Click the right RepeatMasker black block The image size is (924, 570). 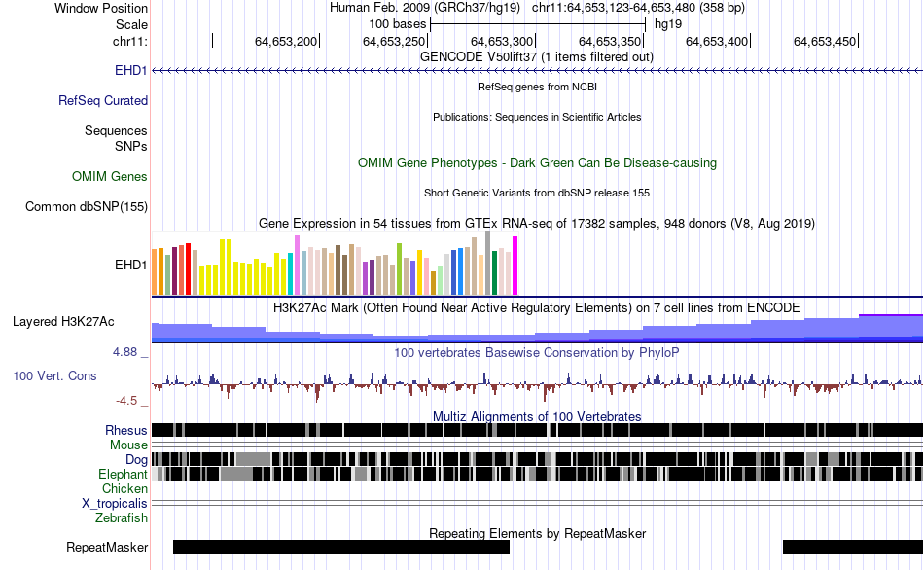[x=853, y=547]
